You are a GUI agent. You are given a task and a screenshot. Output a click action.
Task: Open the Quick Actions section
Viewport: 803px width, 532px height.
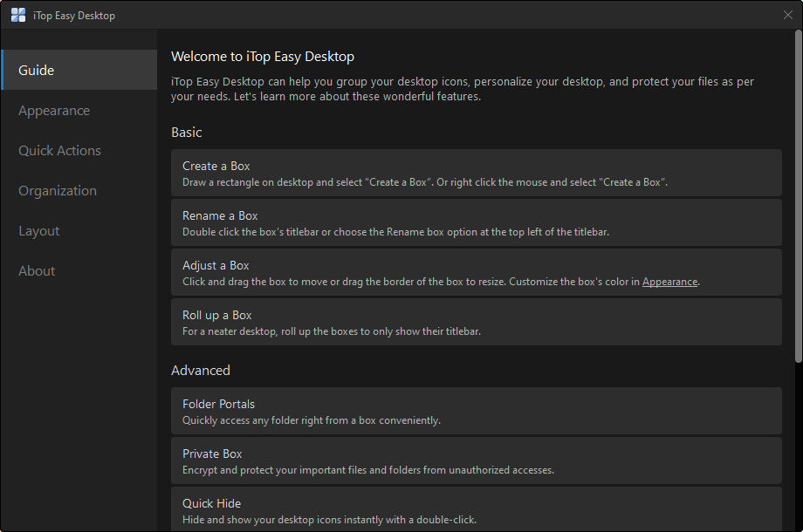click(59, 151)
